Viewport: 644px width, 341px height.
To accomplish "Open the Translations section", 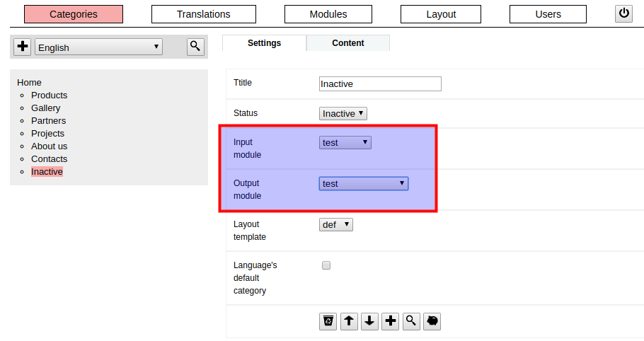I will (x=204, y=14).
